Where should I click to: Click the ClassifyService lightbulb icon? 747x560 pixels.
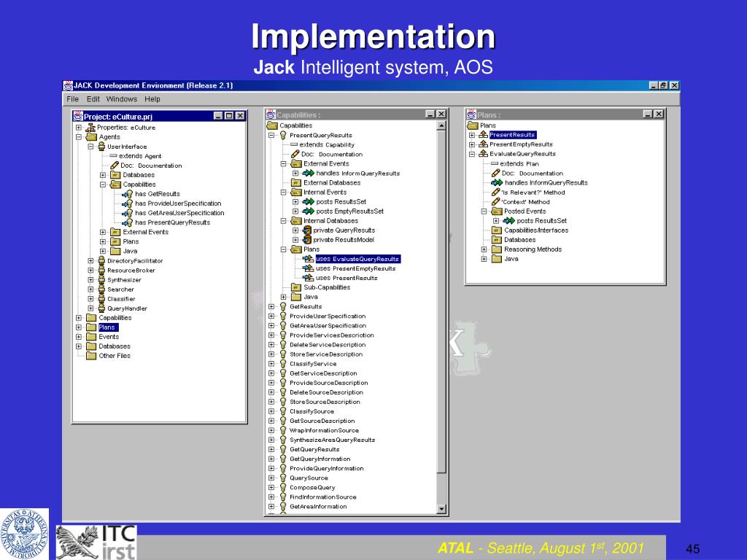click(x=283, y=364)
